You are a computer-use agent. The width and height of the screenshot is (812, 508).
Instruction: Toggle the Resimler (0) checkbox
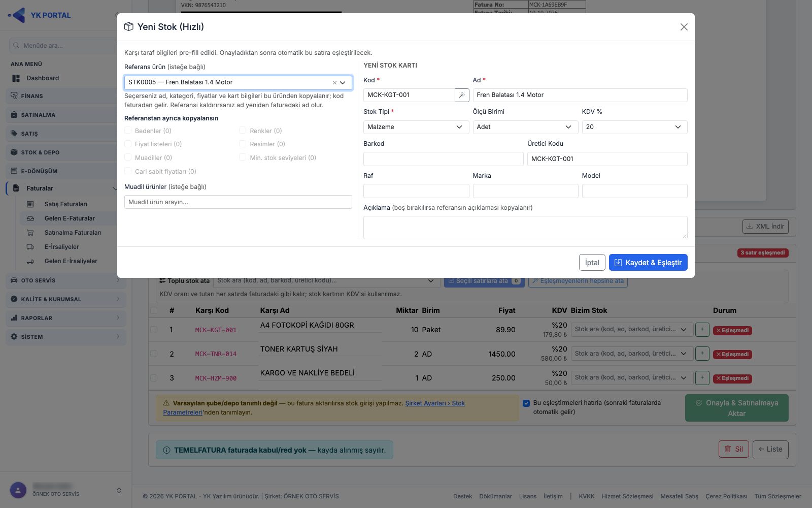[243, 144]
